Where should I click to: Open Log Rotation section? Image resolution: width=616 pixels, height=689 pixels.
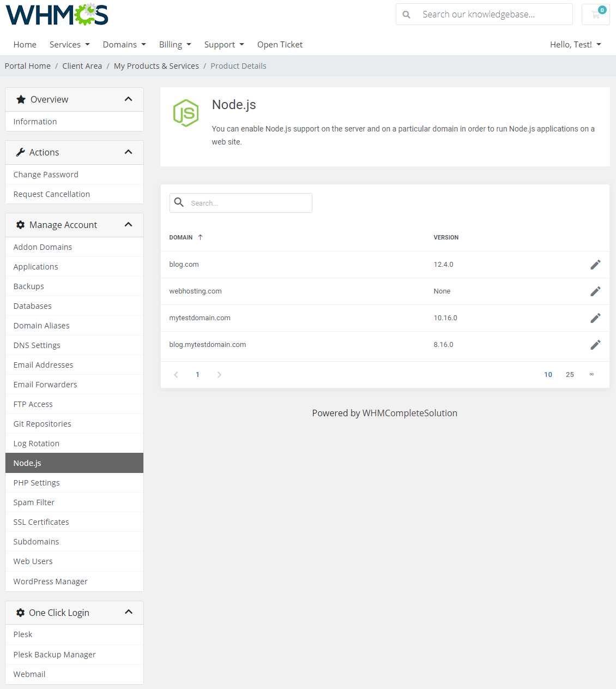point(74,444)
